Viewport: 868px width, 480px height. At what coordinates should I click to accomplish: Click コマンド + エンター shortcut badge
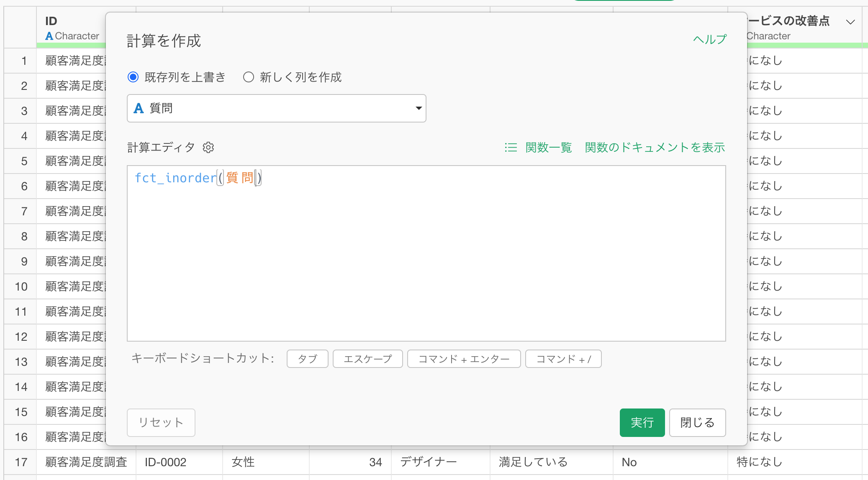[x=464, y=359]
